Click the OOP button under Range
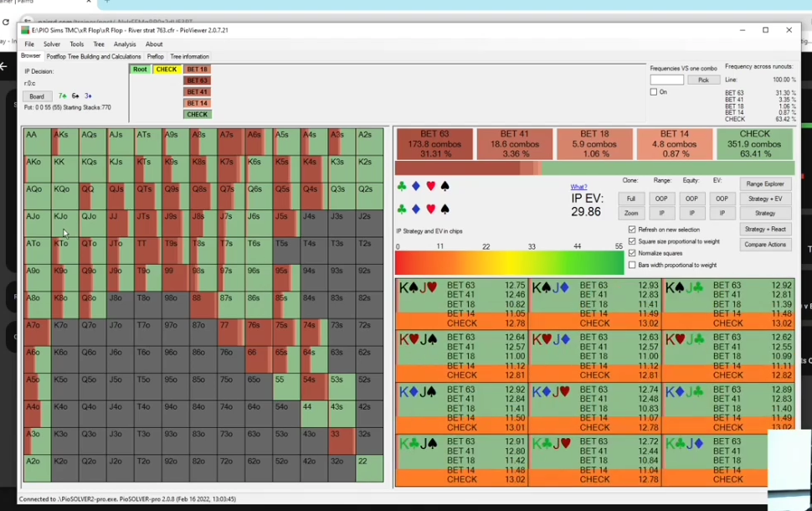This screenshot has height=511, width=812. 661,199
